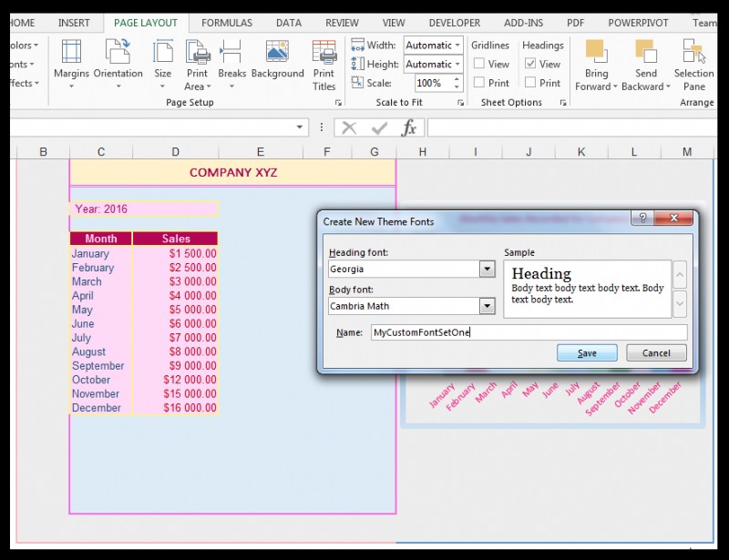Open the Heading font dropdown
Image resolution: width=729 pixels, height=560 pixels.
(486, 269)
